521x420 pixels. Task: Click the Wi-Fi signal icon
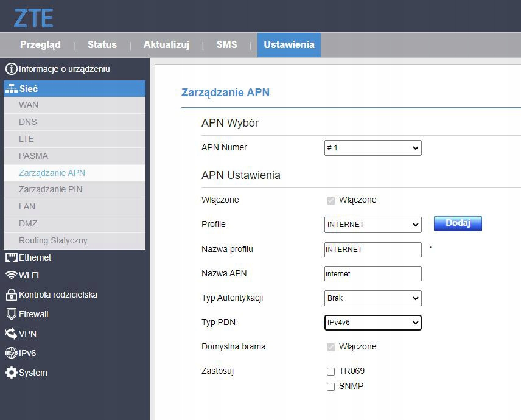[x=11, y=275]
